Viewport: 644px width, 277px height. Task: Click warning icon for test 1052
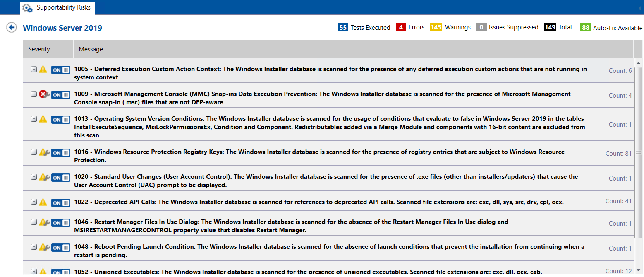coord(43,272)
